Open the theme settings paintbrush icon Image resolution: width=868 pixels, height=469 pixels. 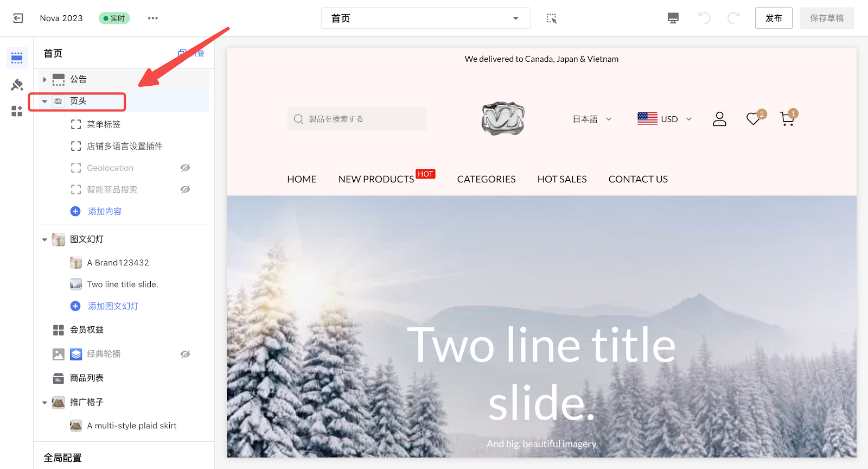pyautogui.click(x=17, y=85)
